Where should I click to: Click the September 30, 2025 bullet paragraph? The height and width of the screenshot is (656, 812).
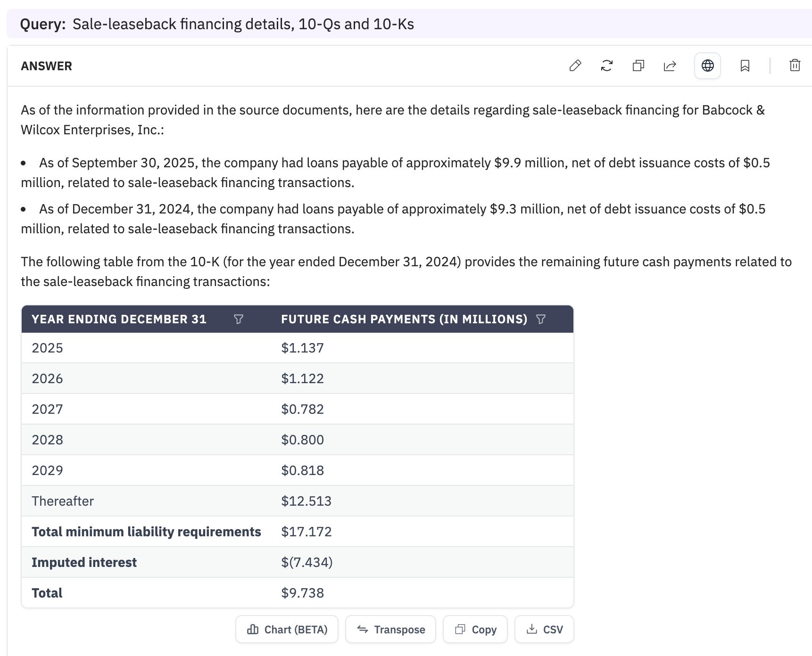[x=395, y=172]
